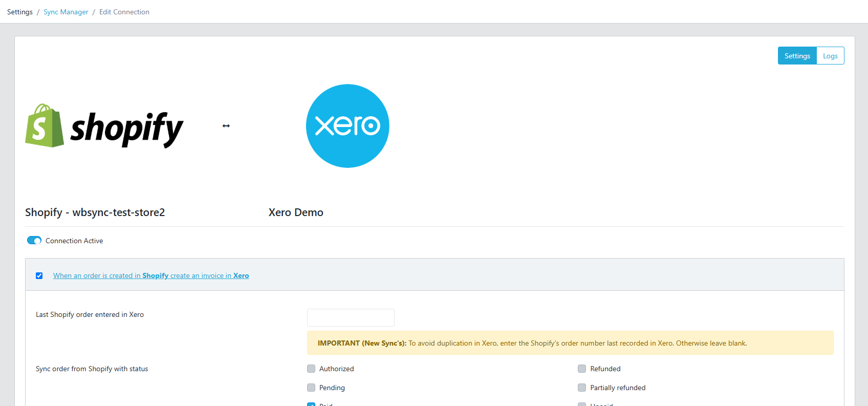The height and width of the screenshot is (406, 868).
Task: Click the 'Shopify - wbsync-test-store2' heading
Action: (x=95, y=212)
